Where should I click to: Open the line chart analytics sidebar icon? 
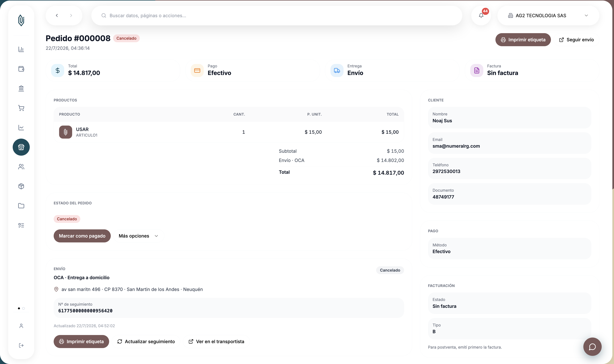(x=21, y=128)
